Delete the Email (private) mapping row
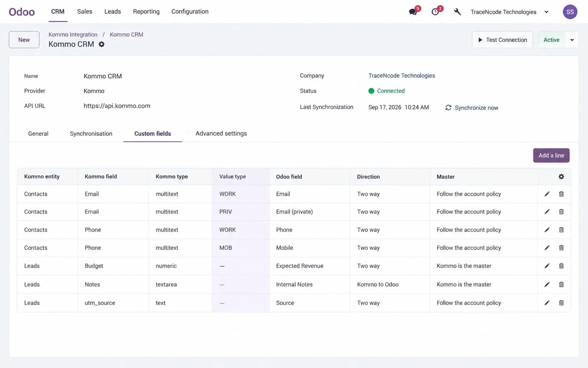The width and height of the screenshot is (588, 368). pyautogui.click(x=561, y=212)
